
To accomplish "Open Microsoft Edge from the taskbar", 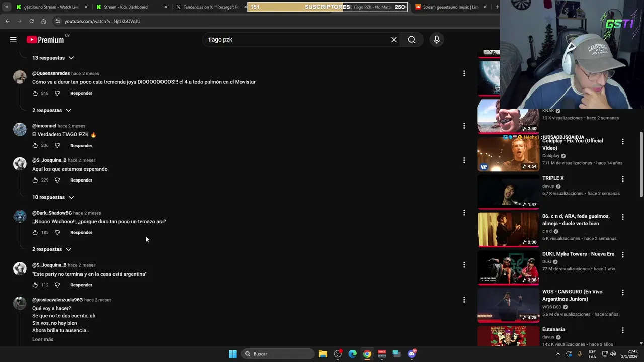I will [353, 354].
